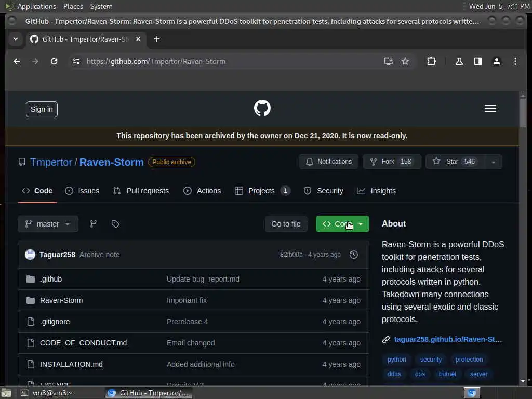Open the Added additional info commit message
This screenshot has height=399, width=532.
point(201,364)
